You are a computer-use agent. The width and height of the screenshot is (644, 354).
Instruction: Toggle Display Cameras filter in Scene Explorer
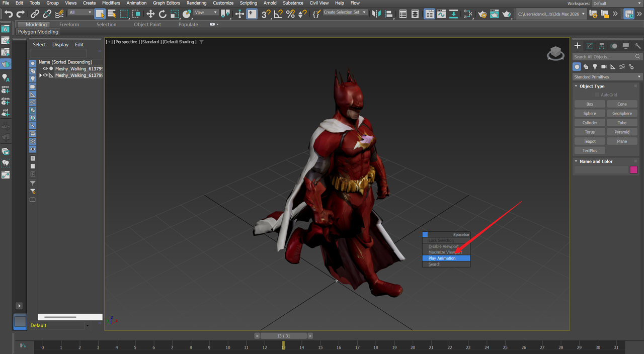(x=33, y=87)
